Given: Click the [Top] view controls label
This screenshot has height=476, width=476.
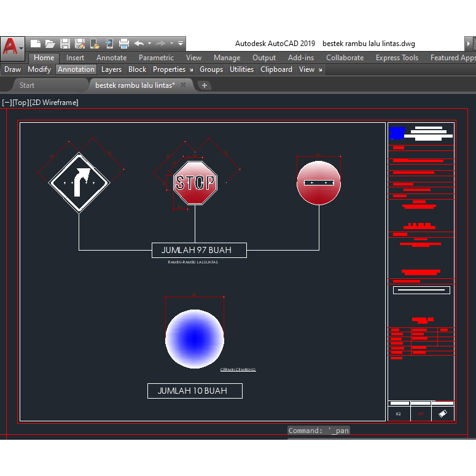Looking at the screenshot, I should click(x=21, y=103).
